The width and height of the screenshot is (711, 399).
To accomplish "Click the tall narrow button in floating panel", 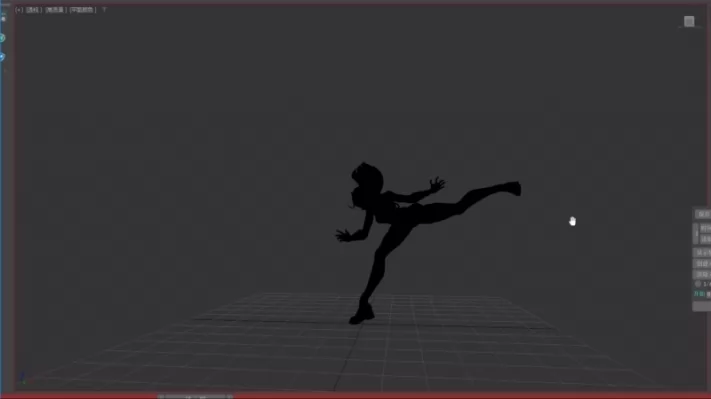I will point(696,234).
